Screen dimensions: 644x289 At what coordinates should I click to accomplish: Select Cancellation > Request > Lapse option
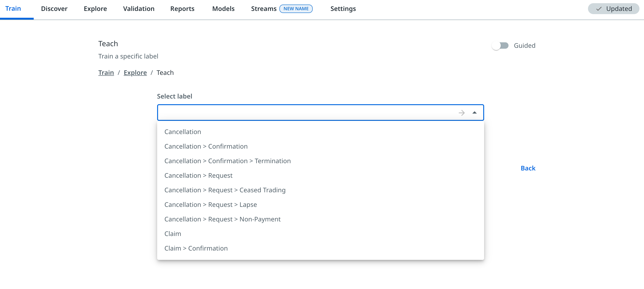click(x=210, y=205)
